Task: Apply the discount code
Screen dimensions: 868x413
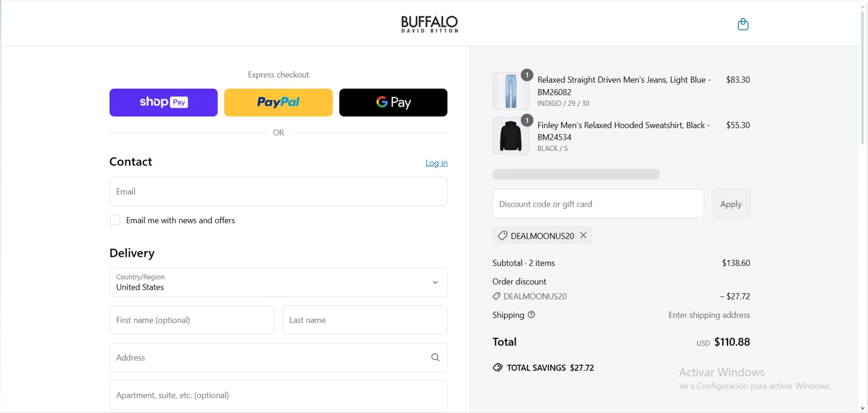Action: (731, 204)
